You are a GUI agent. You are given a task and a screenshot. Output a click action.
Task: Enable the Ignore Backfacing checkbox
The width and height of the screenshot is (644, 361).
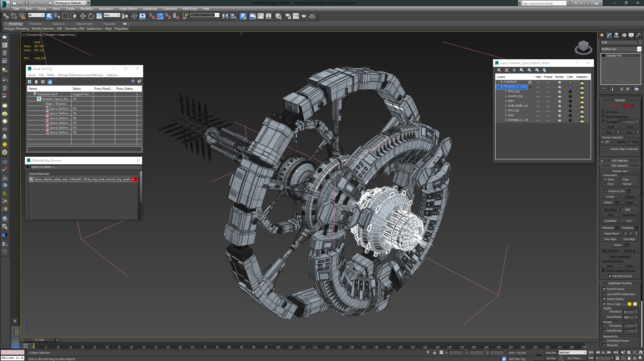[604, 117]
